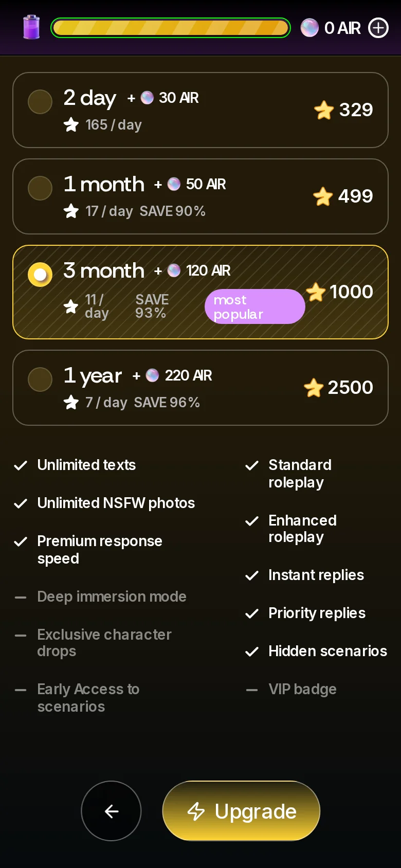Select the 1 month plan radio button
Screen dimensions: 401x868
pyautogui.click(x=40, y=188)
